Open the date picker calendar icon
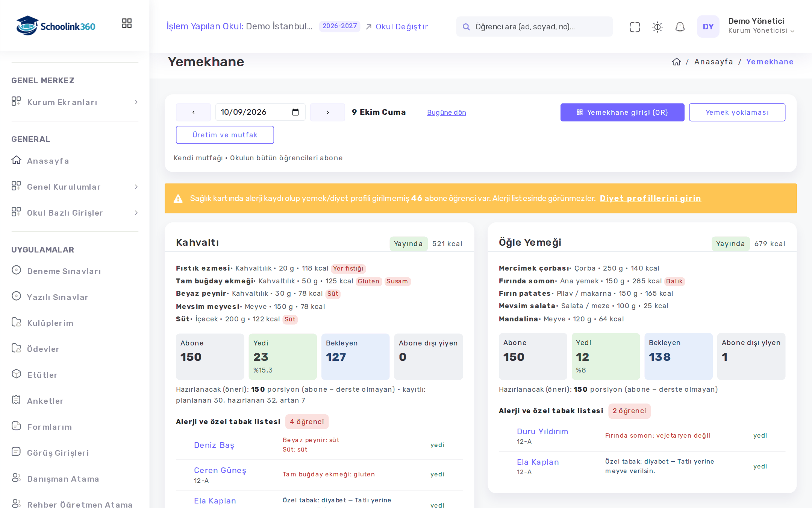The width and height of the screenshot is (812, 508). coord(295,112)
